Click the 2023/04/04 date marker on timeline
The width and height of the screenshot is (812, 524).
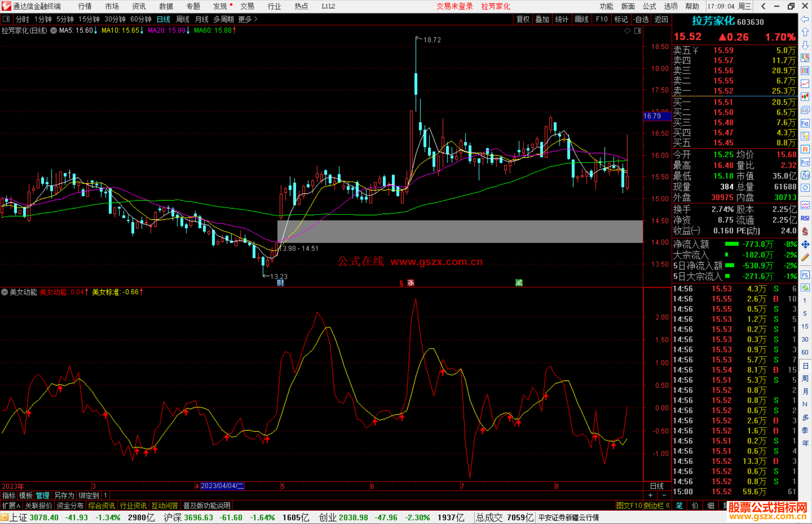[222, 486]
